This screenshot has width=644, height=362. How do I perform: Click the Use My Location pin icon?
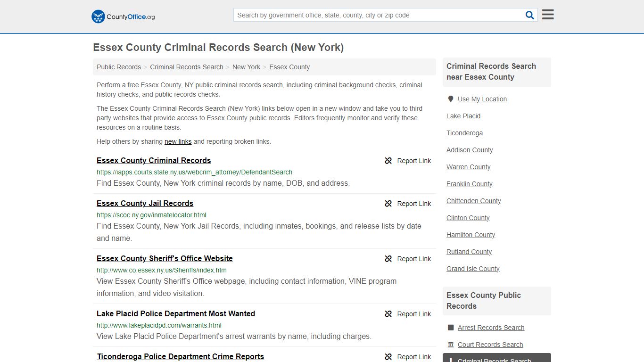point(451,99)
